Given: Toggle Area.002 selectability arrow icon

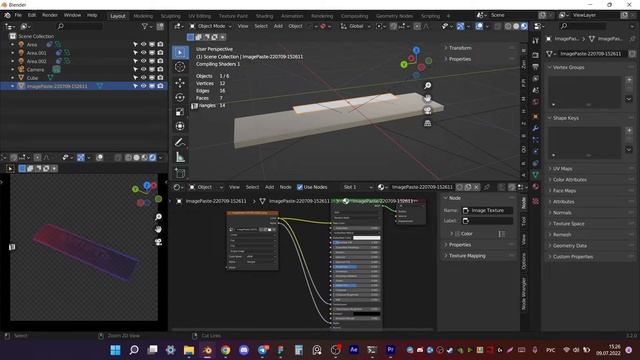Looking at the screenshot, I should tap(135, 61).
